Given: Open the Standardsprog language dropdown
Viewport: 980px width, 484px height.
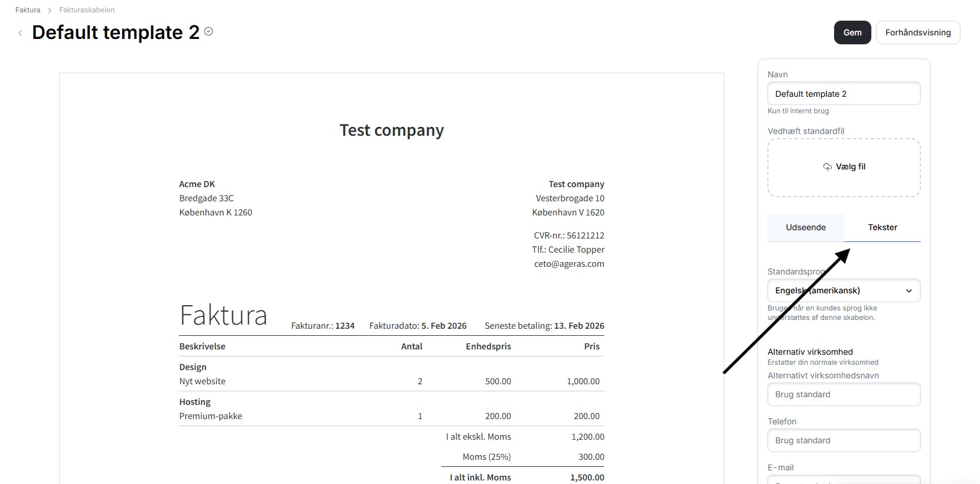Looking at the screenshot, I should coord(844,290).
